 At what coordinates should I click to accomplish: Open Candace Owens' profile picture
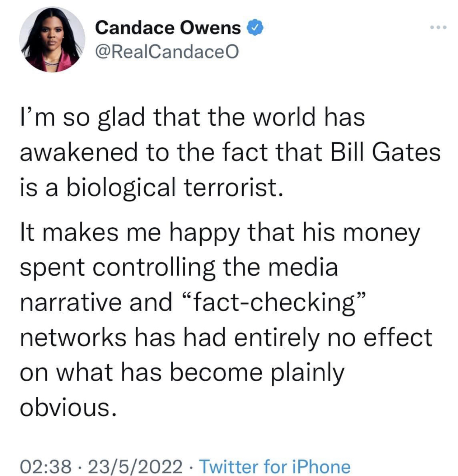click(x=52, y=39)
